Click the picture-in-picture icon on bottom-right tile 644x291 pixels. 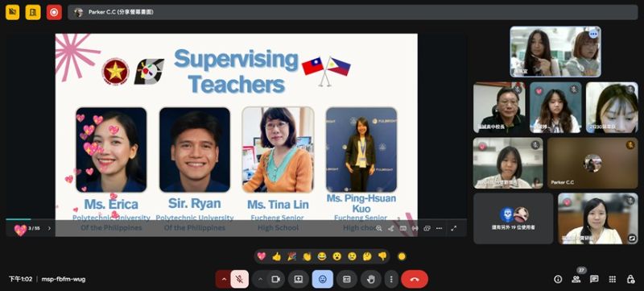632,238
